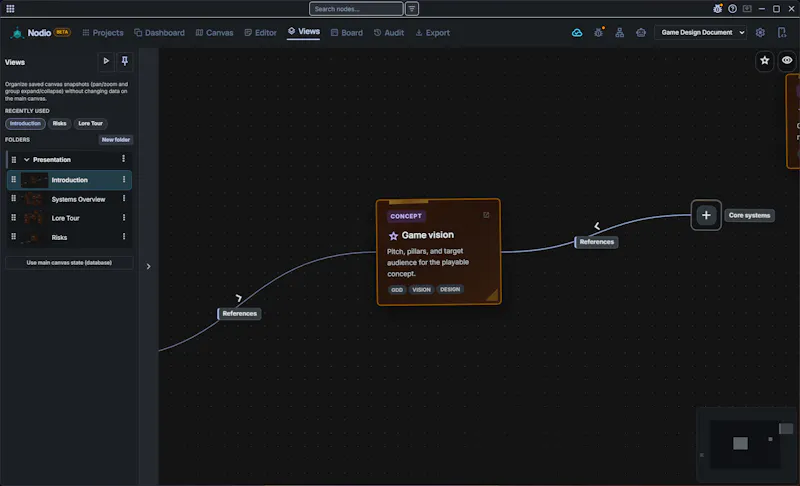Open the Export tab
The height and width of the screenshot is (486, 800).
[x=432, y=33]
